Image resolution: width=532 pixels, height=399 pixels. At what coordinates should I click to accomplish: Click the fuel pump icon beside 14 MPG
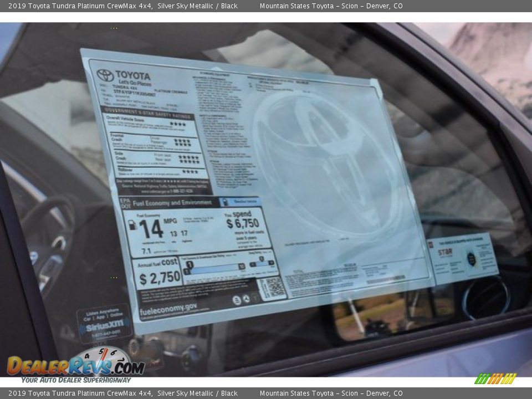pyautogui.click(x=132, y=225)
